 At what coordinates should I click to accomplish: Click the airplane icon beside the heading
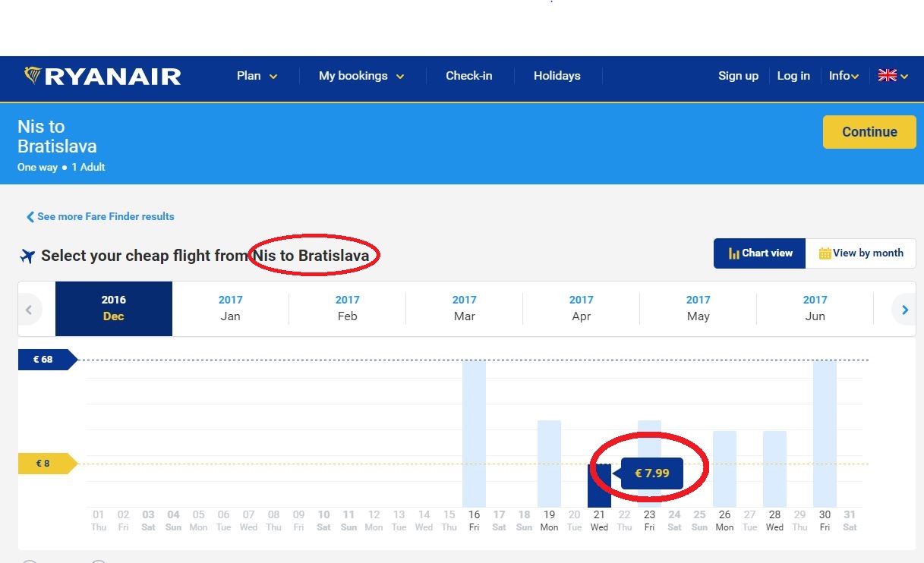tap(27, 256)
